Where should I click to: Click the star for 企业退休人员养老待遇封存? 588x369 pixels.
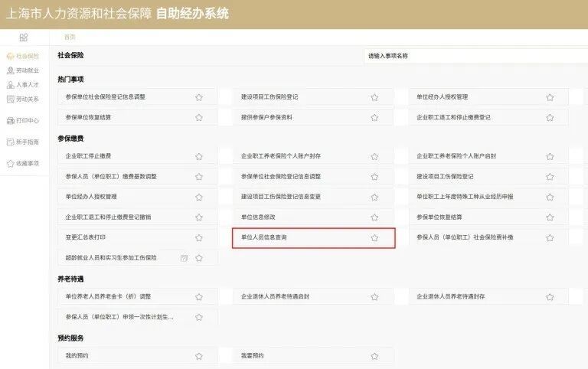[x=550, y=297]
